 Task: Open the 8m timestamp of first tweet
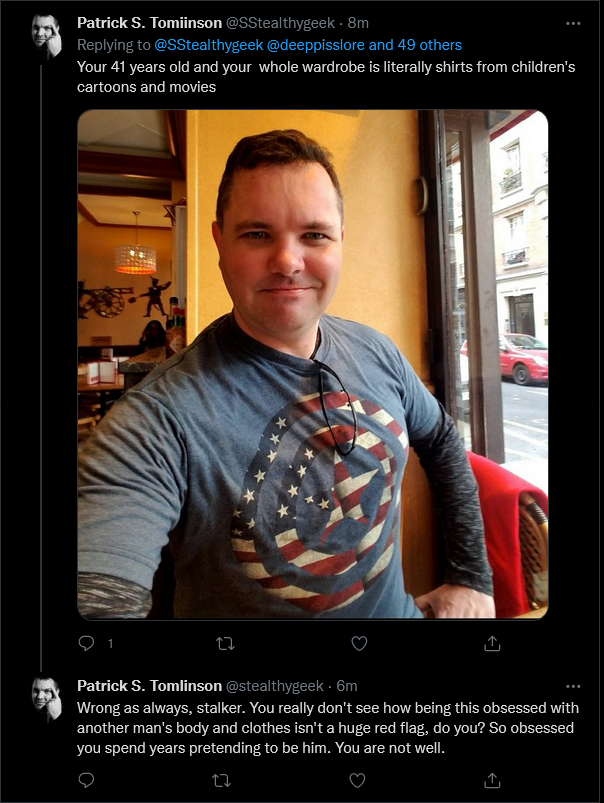click(358, 23)
